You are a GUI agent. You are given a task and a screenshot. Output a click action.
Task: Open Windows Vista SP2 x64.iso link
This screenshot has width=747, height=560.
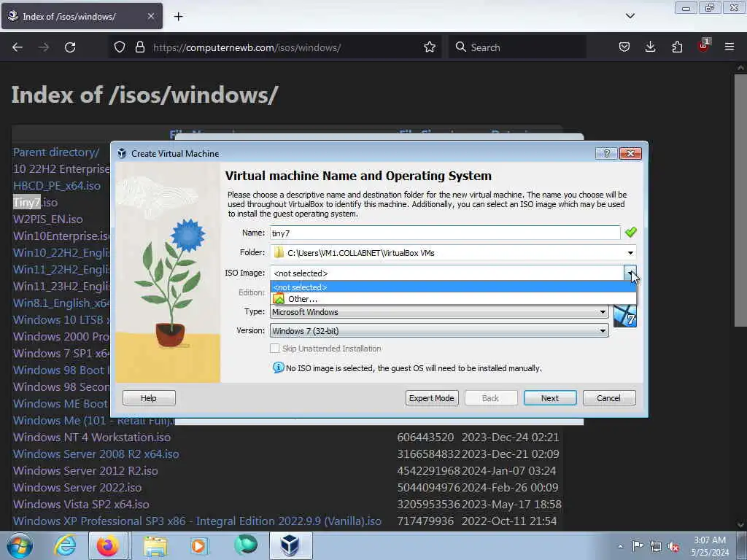pyautogui.click(x=81, y=505)
